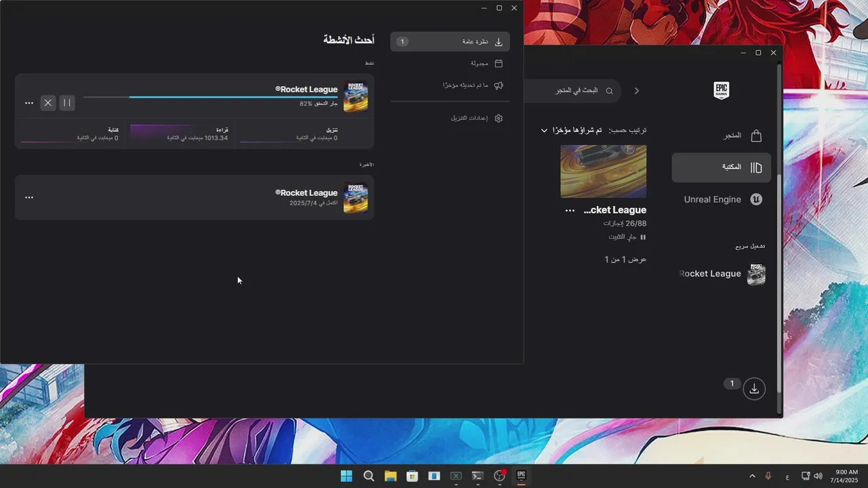
Task: Open more options for completed Rocket League entry
Action: click(29, 197)
